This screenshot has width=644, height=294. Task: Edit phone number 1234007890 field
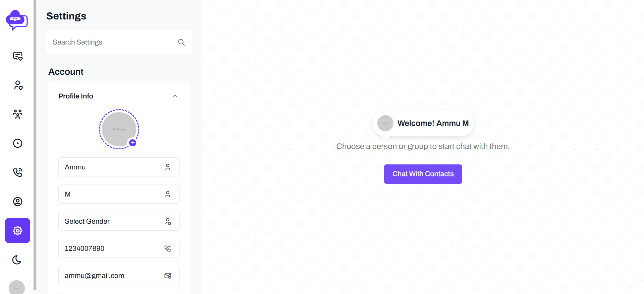point(119,248)
